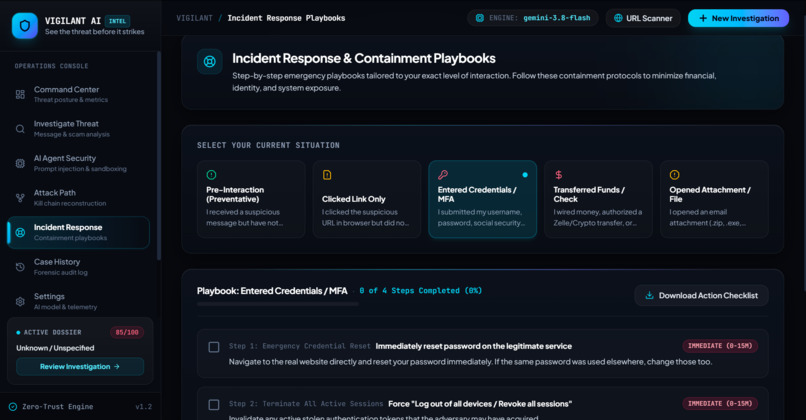Click the download icon on Action Checklist

[x=649, y=296]
